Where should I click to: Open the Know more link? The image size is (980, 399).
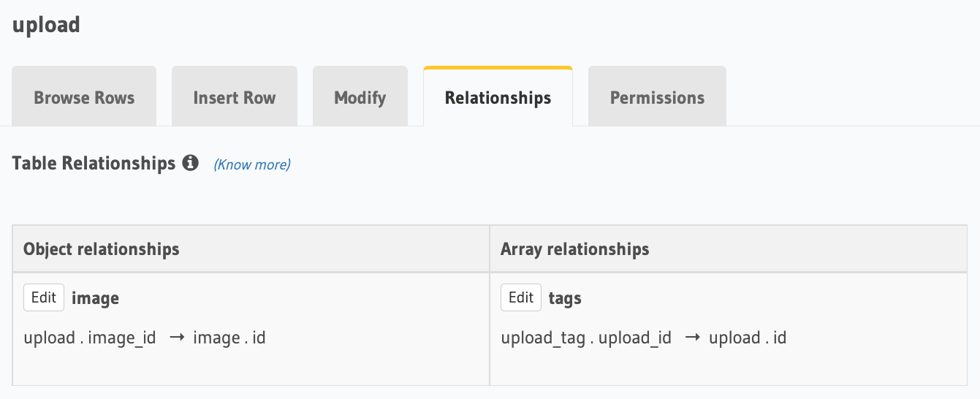pyautogui.click(x=252, y=164)
